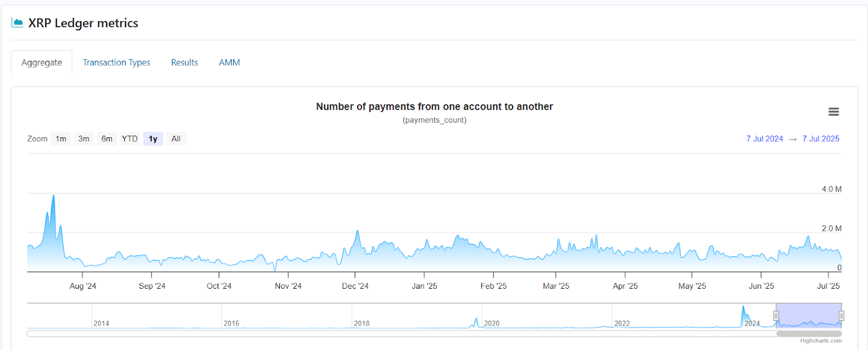
Task: Select the 1y zoom button
Action: click(153, 139)
